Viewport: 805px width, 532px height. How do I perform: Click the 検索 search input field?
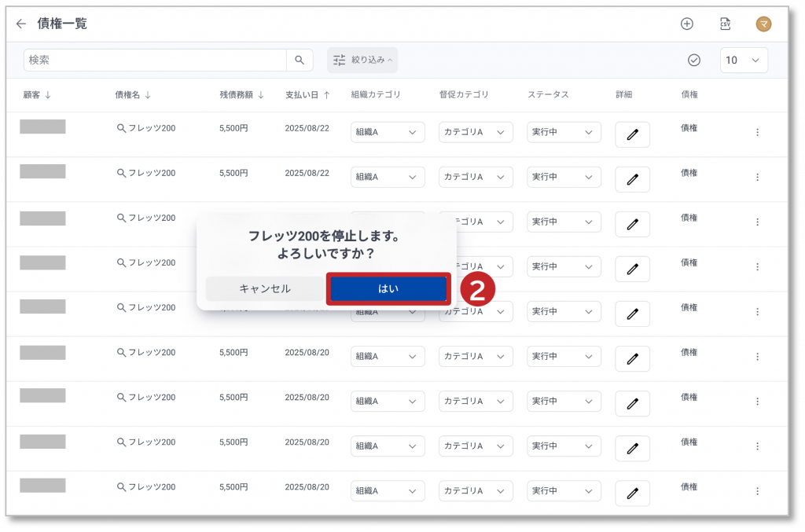[x=156, y=60]
